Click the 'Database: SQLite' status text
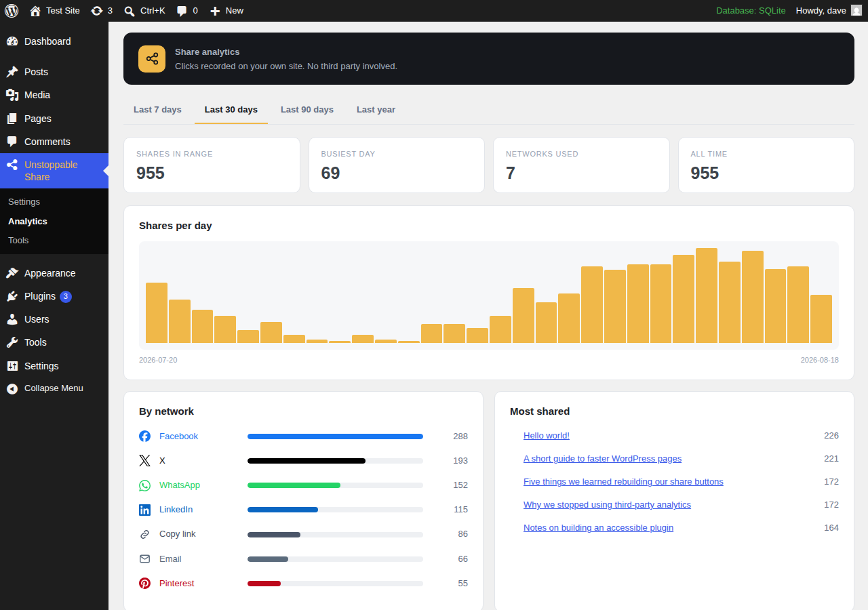This screenshot has width=868, height=610. tap(751, 11)
